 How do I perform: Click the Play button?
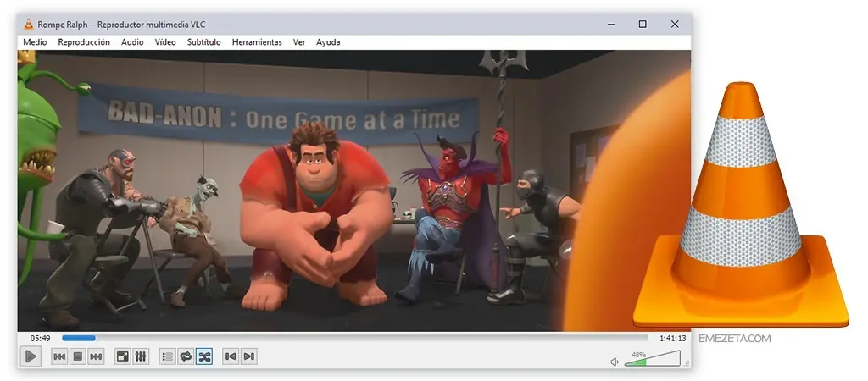point(31,356)
